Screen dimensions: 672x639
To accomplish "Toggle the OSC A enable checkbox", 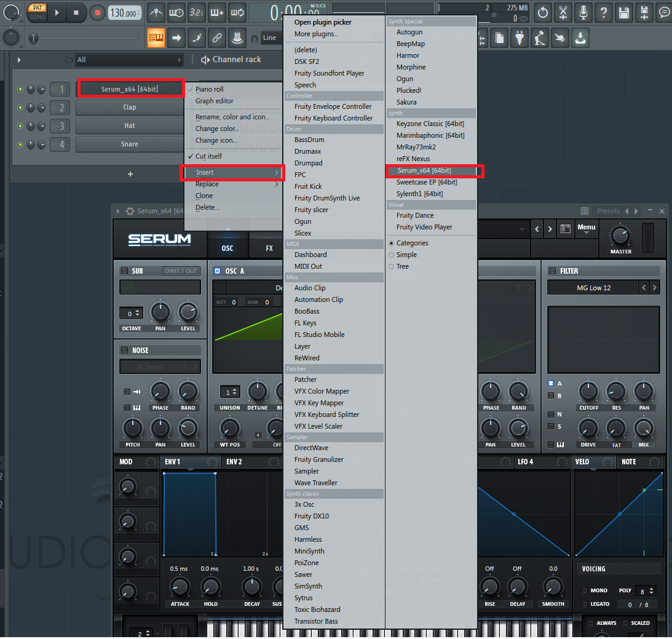I will pos(217,271).
